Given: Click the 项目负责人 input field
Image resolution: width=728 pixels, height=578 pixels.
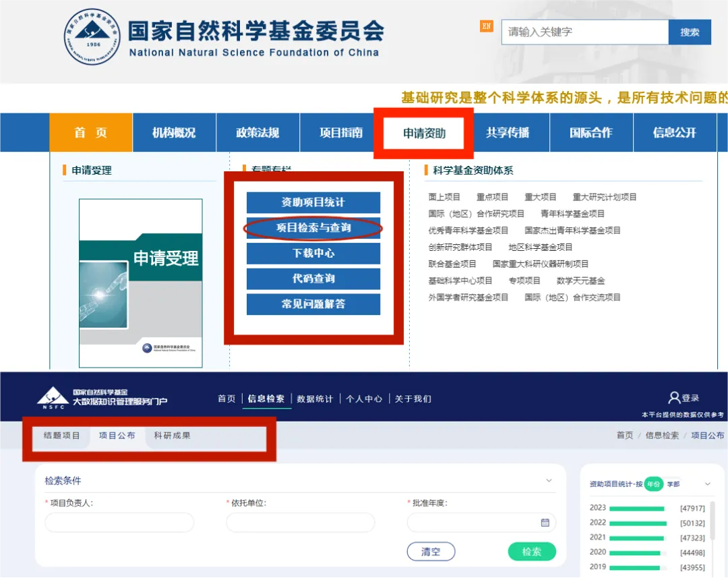Looking at the screenshot, I should pyautogui.click(x=119, y=523).
